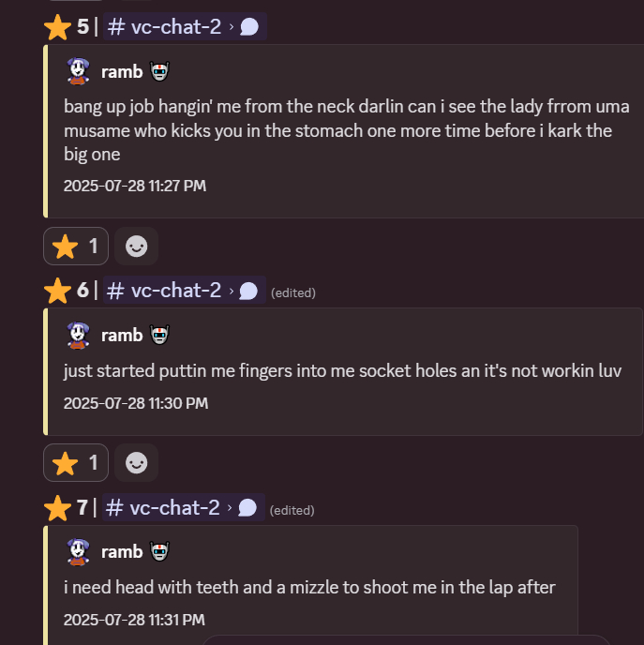Click ramb's avatar in the 11:27 PM embed

pyautogui.click(x=78, y=71)
